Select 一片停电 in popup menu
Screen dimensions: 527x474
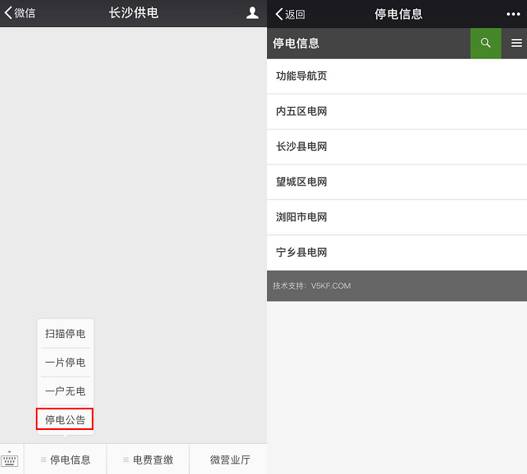click(x=65, y=362)
